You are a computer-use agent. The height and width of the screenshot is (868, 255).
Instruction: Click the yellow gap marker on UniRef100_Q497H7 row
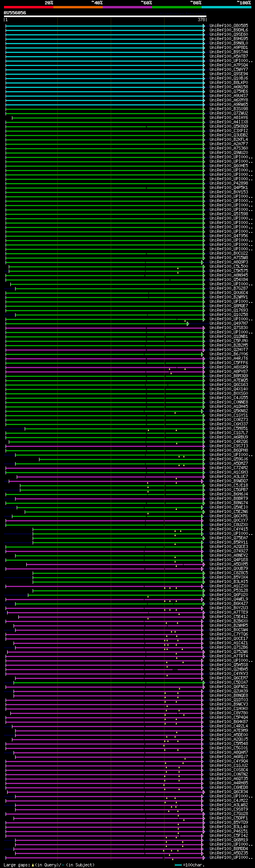click(x=185, y=321)
